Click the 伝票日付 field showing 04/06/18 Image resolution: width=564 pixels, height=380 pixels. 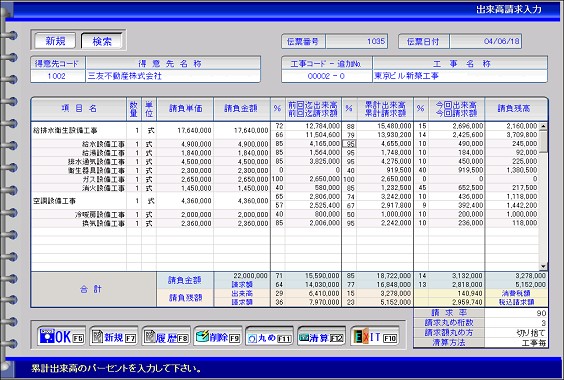485,41
